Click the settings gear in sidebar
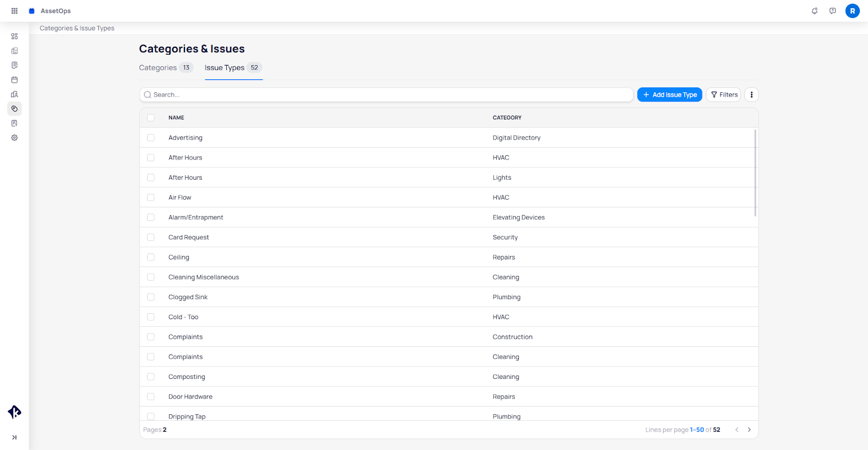This screenshot has height=450, width=868. [15, 138]
